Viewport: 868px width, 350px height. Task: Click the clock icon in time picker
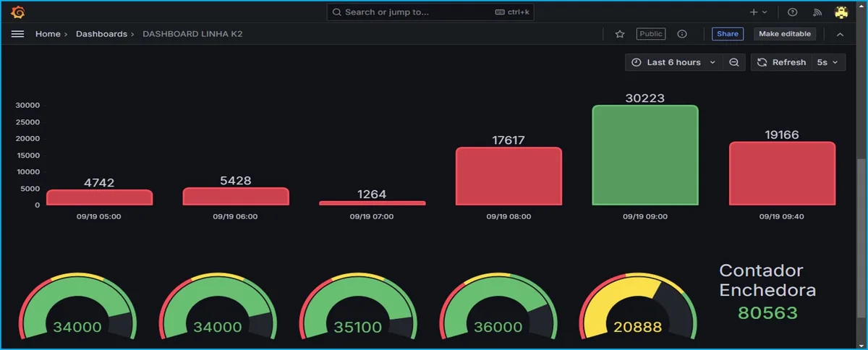pyautogui.click(x=637, y=62)
